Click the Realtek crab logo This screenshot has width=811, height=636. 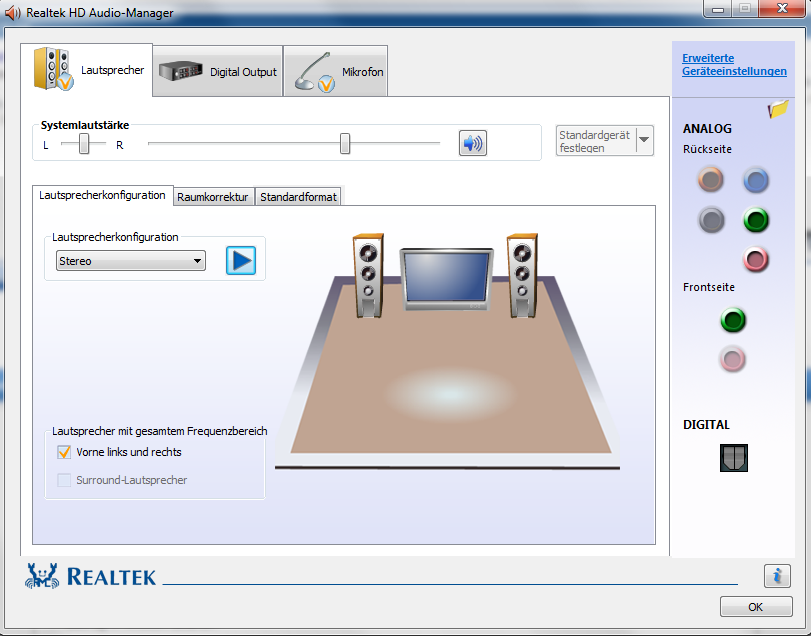41,576
